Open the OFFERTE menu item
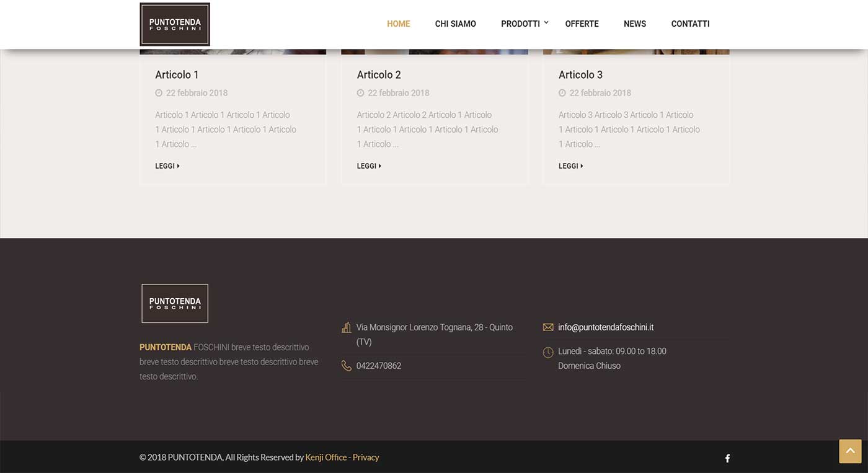868x473 pixels. (x=582, y=24)
